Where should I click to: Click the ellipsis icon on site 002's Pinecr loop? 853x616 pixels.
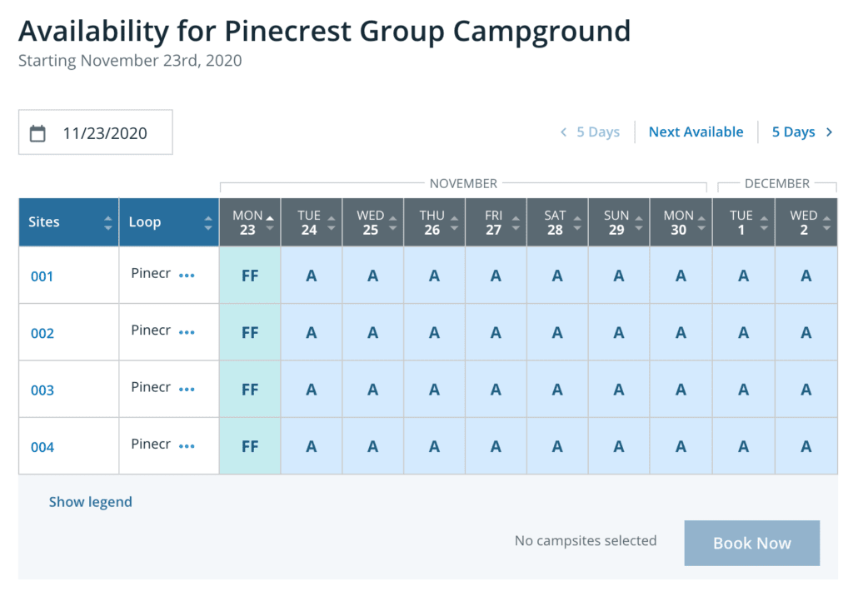tap(188, 332)
